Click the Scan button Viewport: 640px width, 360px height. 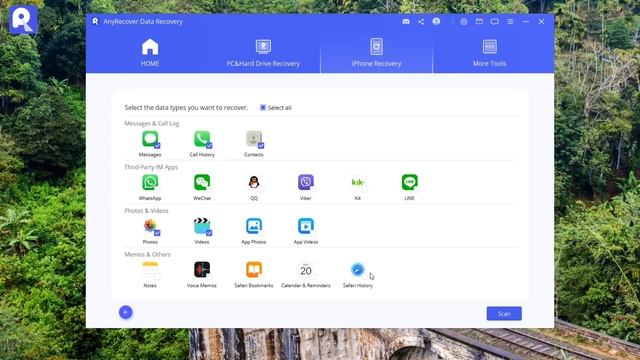504,313
